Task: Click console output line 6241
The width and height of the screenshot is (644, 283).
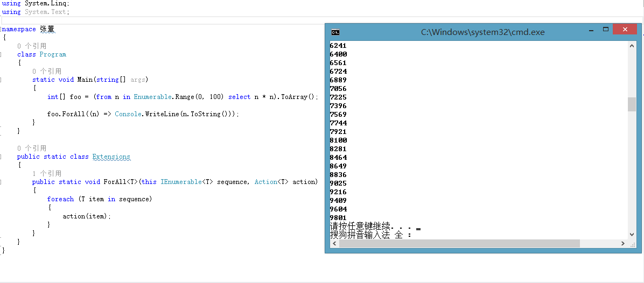Action: [x=339, y=46]
